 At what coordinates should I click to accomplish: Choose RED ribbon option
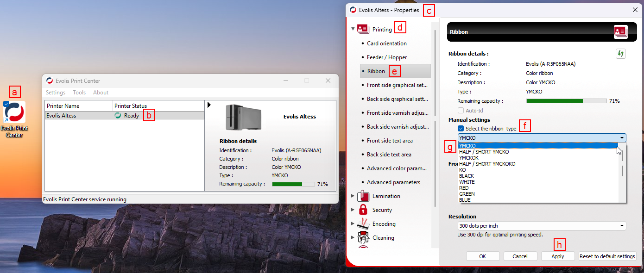(538, 188)
